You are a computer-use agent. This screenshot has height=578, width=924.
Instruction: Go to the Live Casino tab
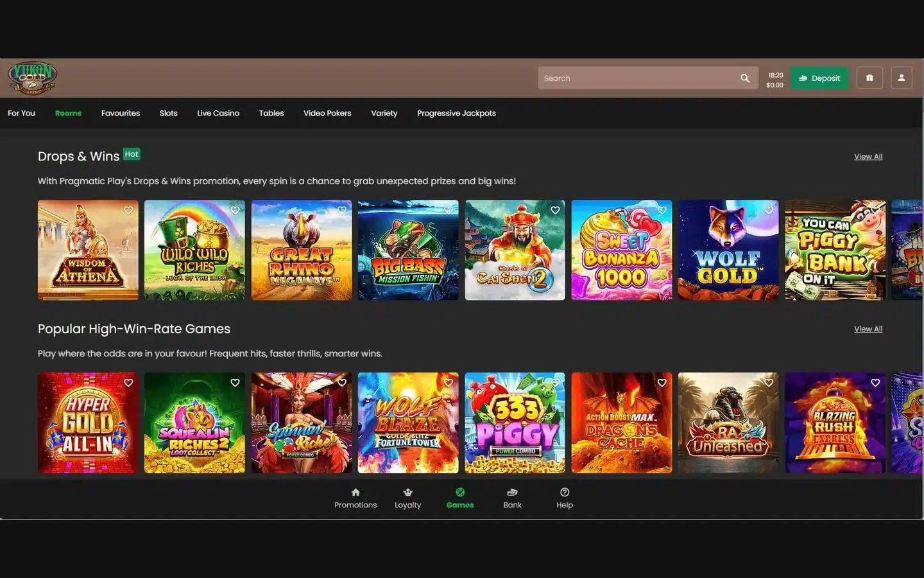pos(218,113)
